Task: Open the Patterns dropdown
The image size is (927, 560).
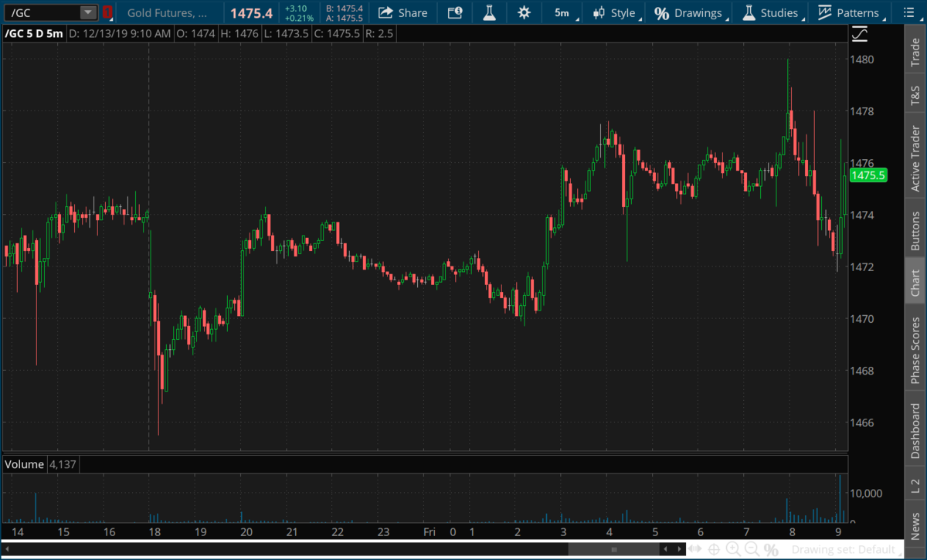Action: coord(851,12)
